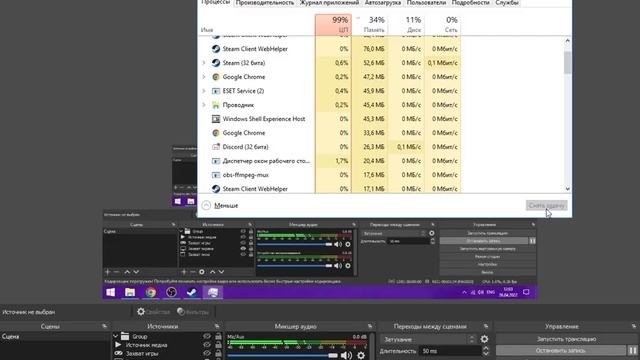
Task: Click Остановить запись in main OBS
Action: (561, 350)
